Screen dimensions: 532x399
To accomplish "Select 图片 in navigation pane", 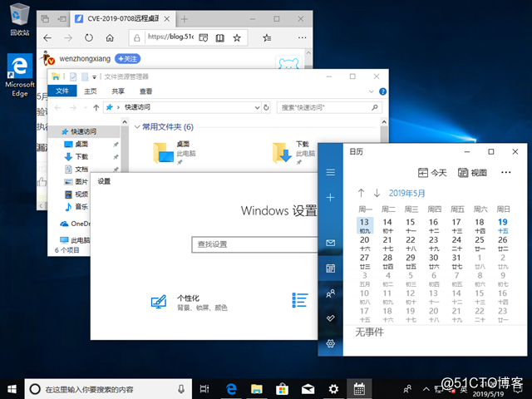I will pos(81,182).
